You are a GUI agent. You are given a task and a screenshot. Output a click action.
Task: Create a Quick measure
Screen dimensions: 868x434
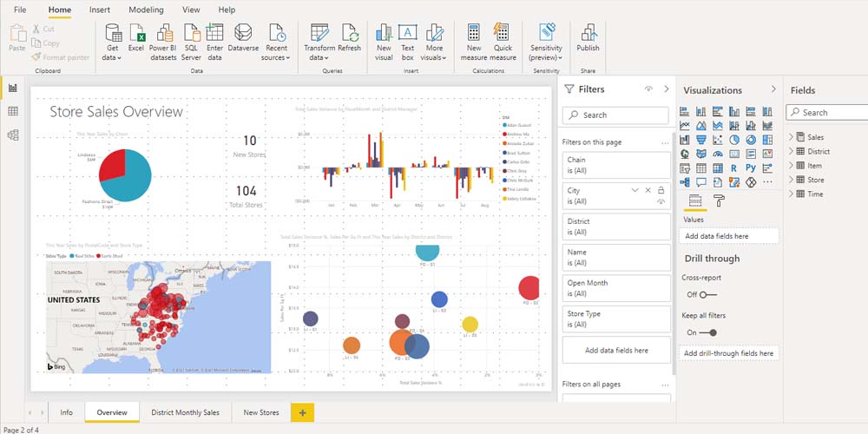pos(503,42)
